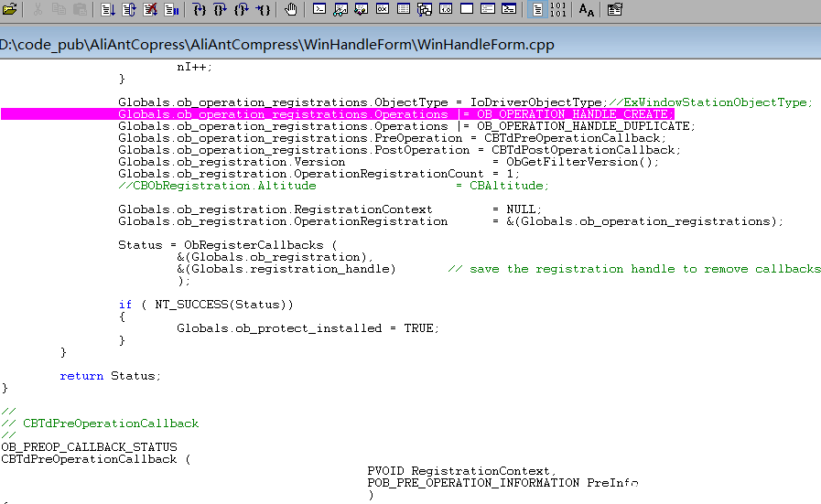The width and height of the screenshot is (821, 504).
Task: Click the Step Over icon
Action: (x=221, y=10)
